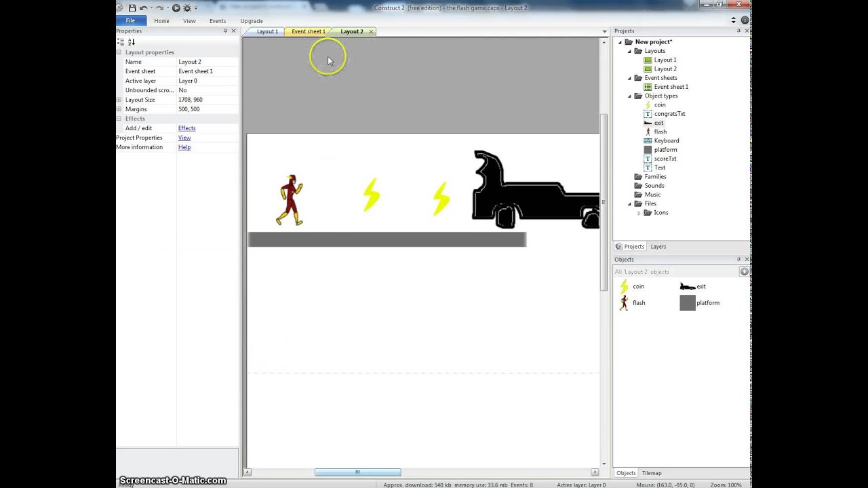This screenshot has width=868, height=488.
Task: Click the Save icon in quick access toolbar
Action: (x=132, y=8)
